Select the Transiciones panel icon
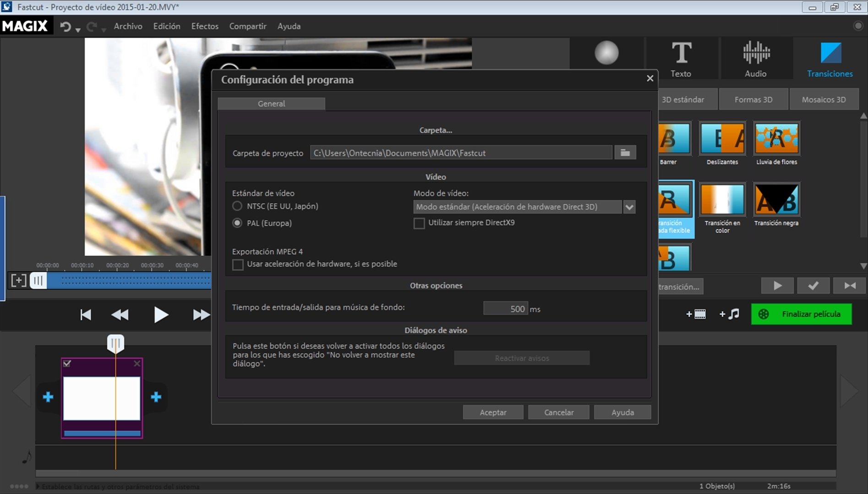The height and width of the screenshot is (494, 868). [830, 59]
